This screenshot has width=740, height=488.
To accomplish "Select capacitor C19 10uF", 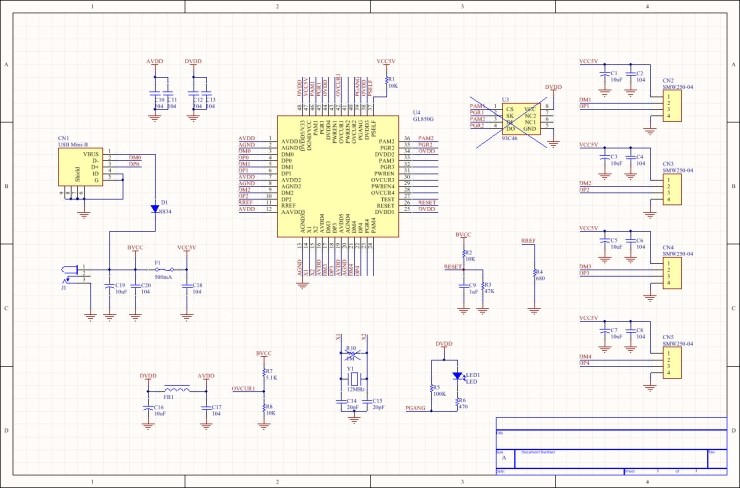I will pyautogui.click(x=109, y=287).
